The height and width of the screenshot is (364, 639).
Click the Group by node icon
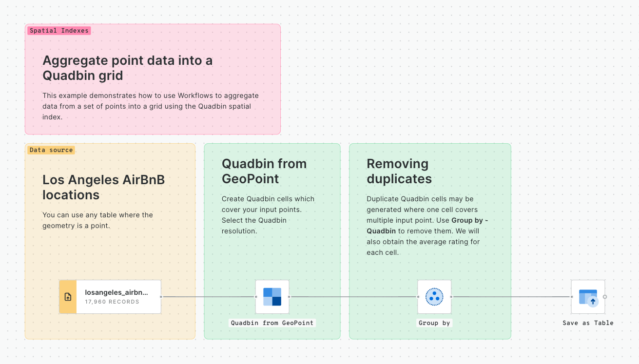click(434, 297)
